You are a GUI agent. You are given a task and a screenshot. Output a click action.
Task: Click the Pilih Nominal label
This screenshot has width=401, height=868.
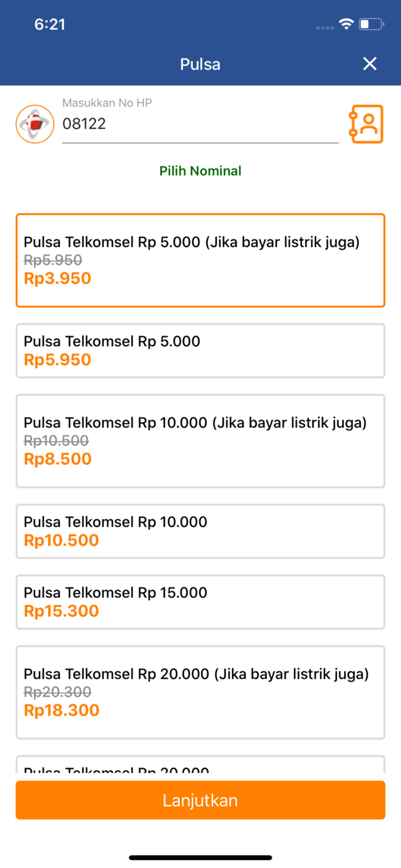[200, 171]
